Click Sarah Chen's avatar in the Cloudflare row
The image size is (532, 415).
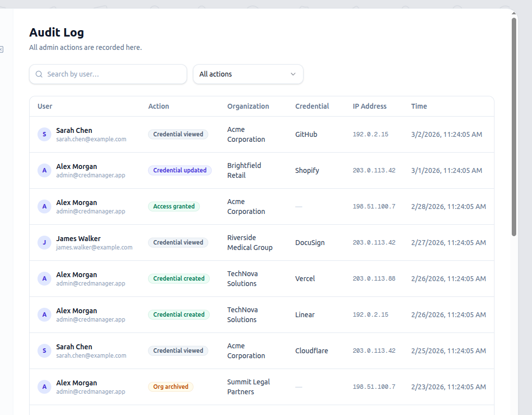click(x=44, y=351)
